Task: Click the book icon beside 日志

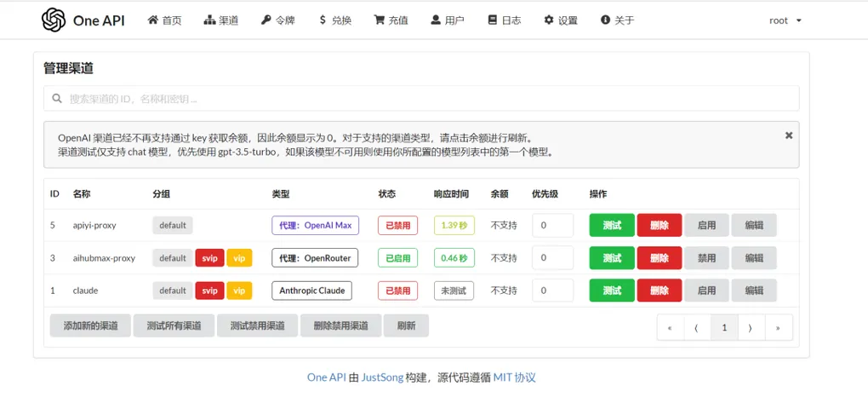Action: coord(493,20)
